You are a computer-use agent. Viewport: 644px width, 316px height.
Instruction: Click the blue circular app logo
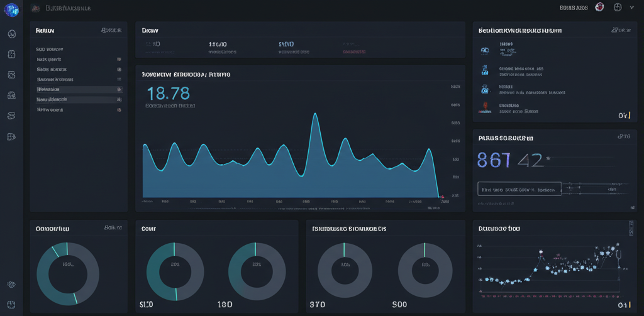11,9
